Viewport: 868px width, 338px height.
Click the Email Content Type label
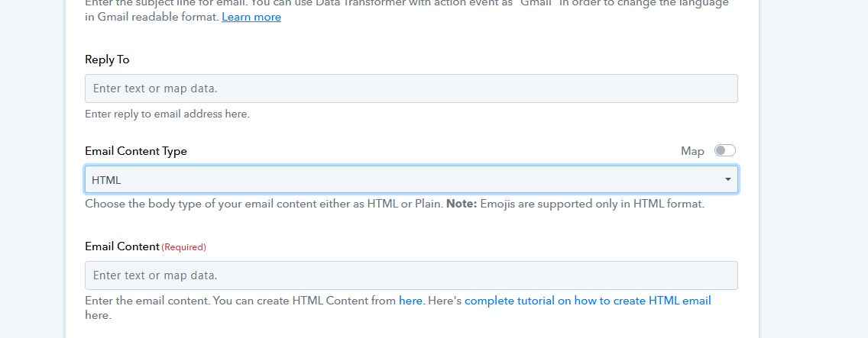tap(135, 151)
